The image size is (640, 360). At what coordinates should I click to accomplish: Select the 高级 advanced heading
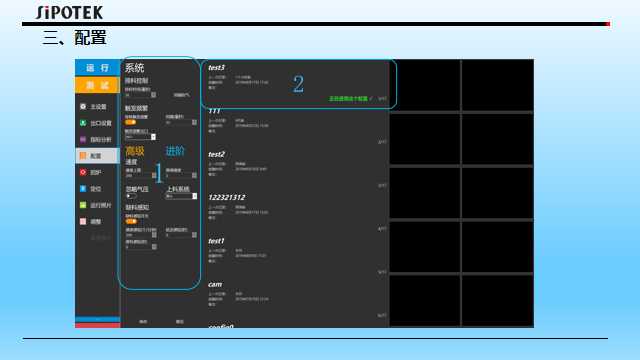point(135,151)
